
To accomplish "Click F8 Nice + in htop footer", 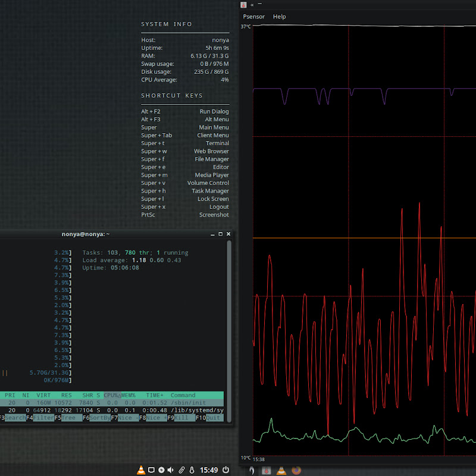I will [x=153, y=418].
